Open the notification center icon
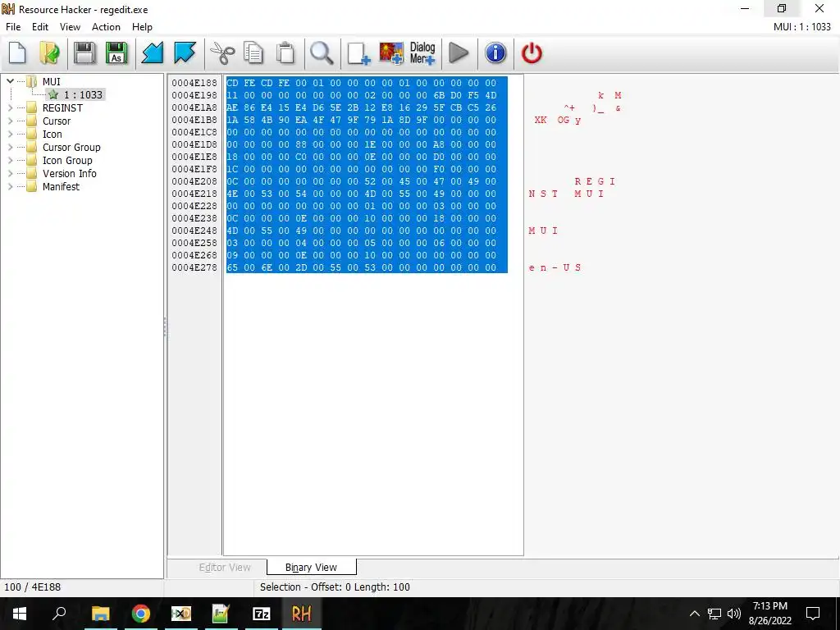This screenshot has width=840, height=630. pyautogui.click(x=813, y=614)
